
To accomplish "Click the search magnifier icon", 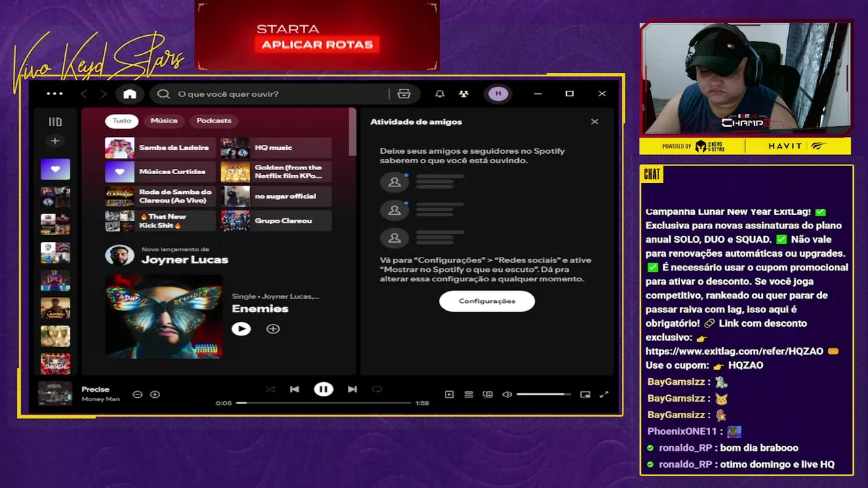I will coord(163,94).
